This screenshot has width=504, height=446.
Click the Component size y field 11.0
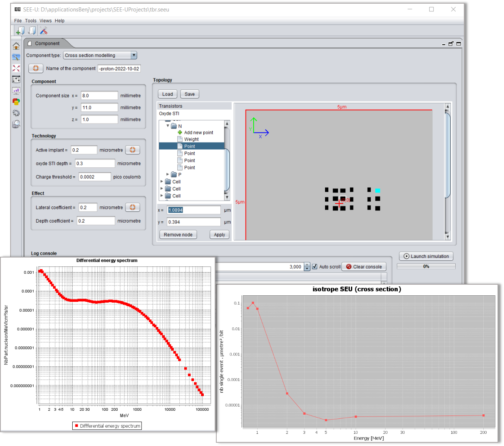click(99, 108)
